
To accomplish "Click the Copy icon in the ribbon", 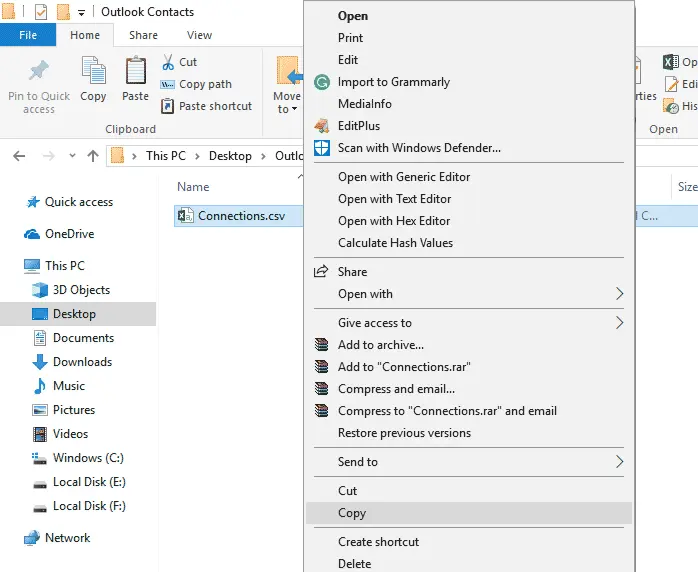I will click(93, 73).
